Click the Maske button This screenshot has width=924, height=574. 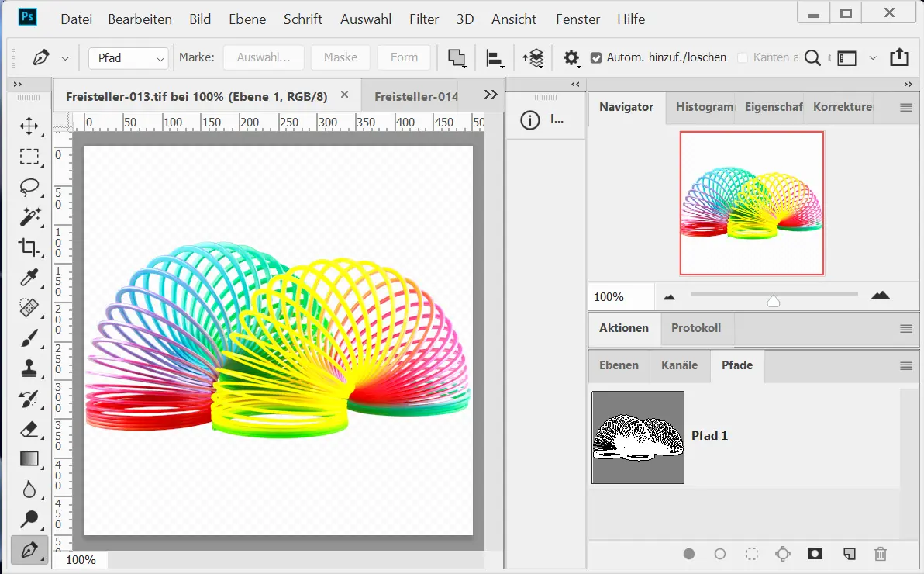point(340,57)
